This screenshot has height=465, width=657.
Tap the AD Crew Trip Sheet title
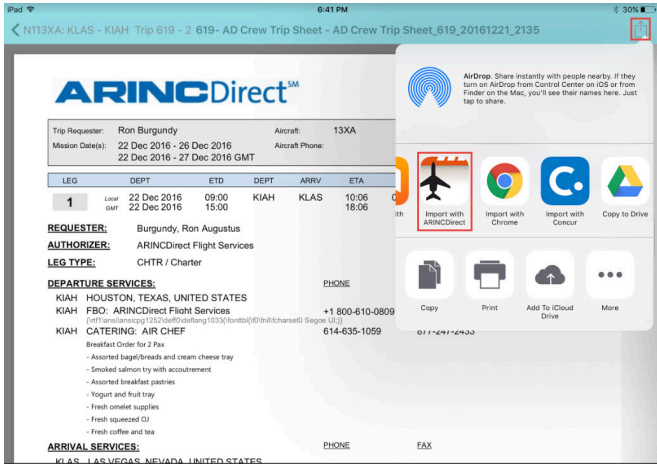(367, 30)
